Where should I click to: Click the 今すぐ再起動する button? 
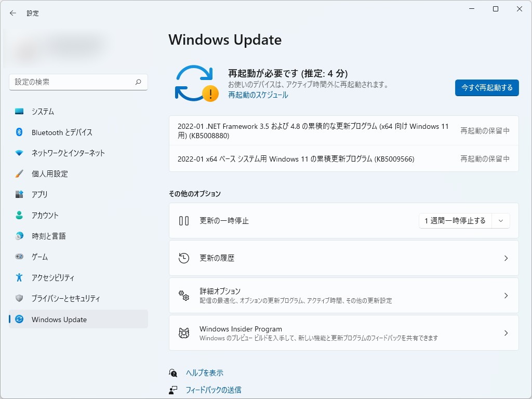[486, 88]
